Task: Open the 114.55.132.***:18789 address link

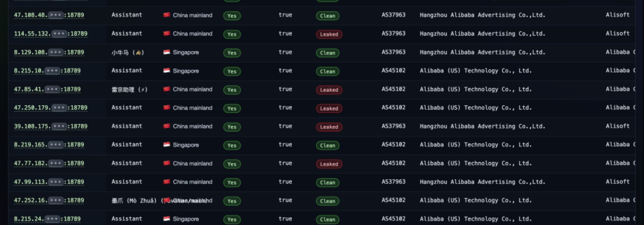Action: 51,34
